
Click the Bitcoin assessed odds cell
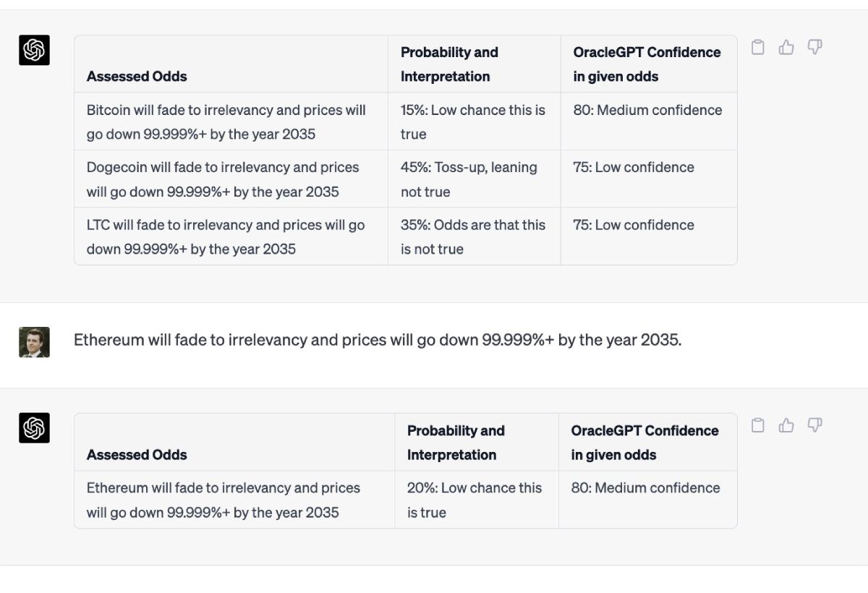(231, 121)
